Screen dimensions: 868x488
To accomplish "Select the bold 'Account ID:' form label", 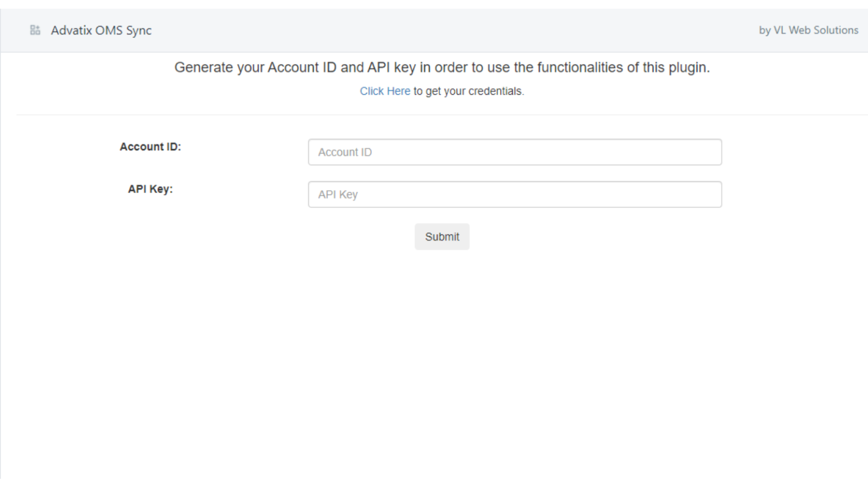I will point(150,146).
